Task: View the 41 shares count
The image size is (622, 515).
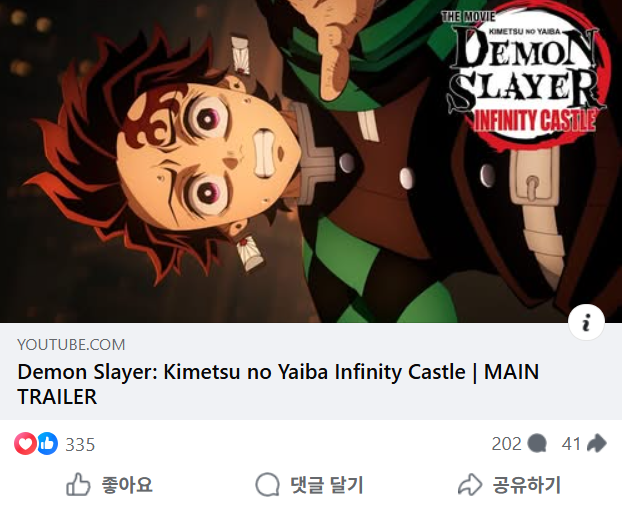Action: (x=571, y=444)
